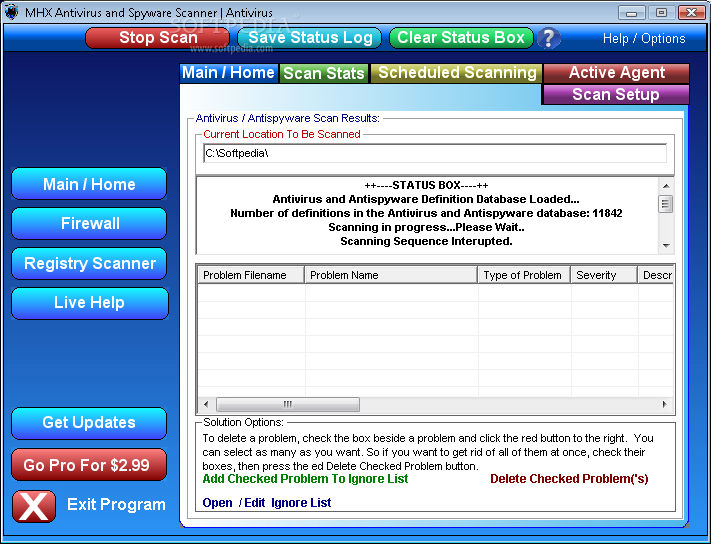Open the Scan Stats tab
The image size is (711, 544).
324,73
